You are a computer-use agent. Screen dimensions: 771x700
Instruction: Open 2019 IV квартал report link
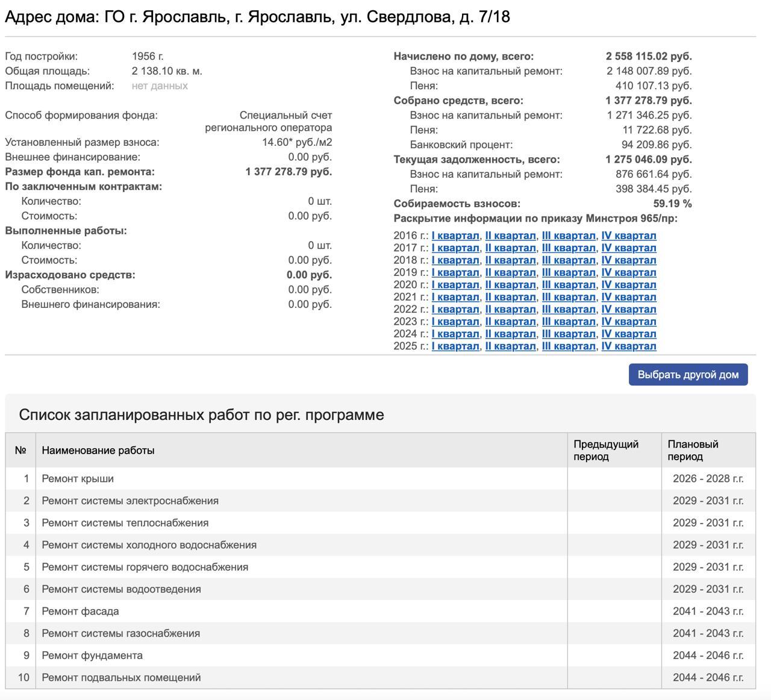pyautogui.click(x=628, y=272)
